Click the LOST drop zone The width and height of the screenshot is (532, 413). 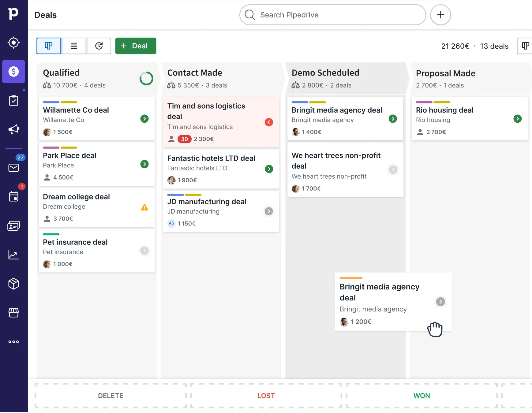266,396
